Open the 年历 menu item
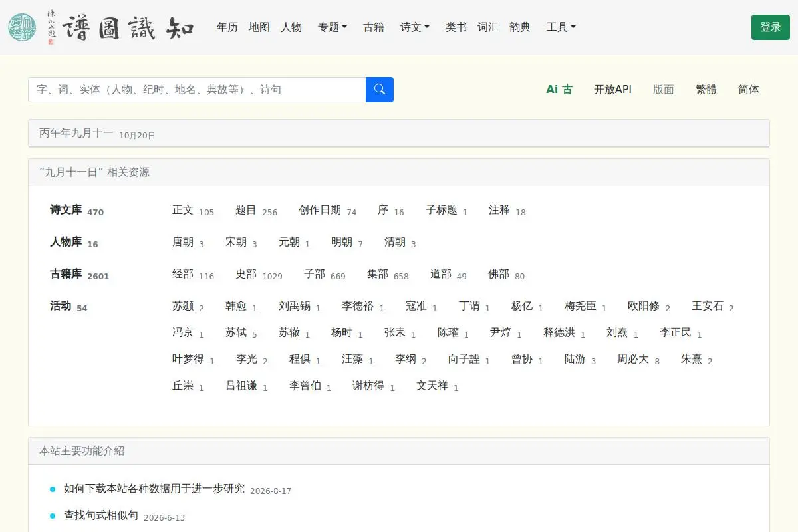This screenshot has width=798, height=532. pyautogui.click(x=227, y=27)
